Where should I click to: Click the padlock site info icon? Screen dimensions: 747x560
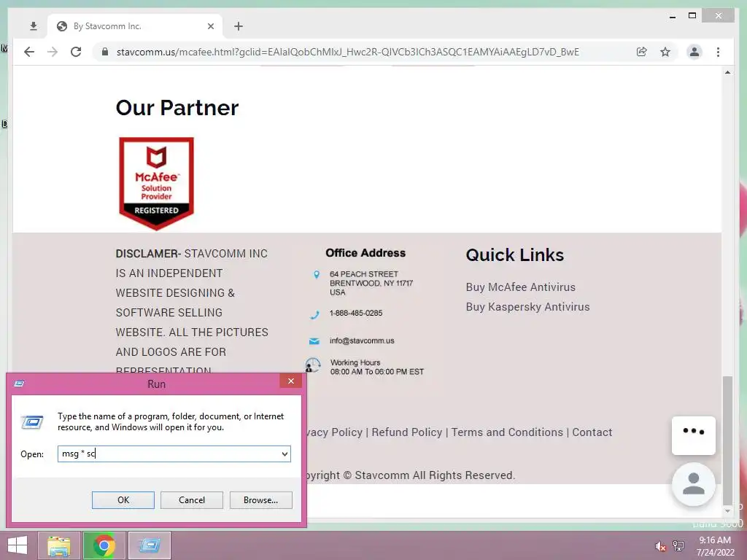click(x=105, y=52)
